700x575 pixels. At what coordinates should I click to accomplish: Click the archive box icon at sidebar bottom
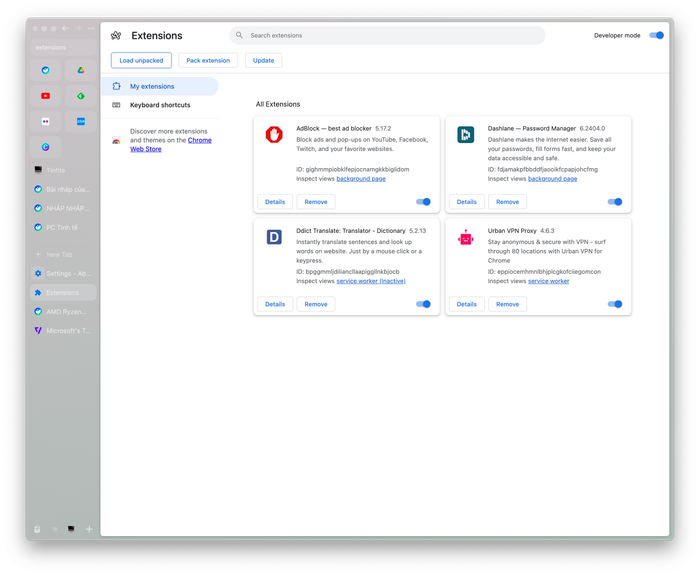38,529
